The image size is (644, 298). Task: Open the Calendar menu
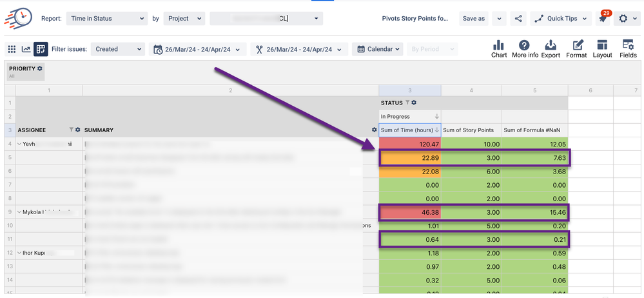(378, 49)
